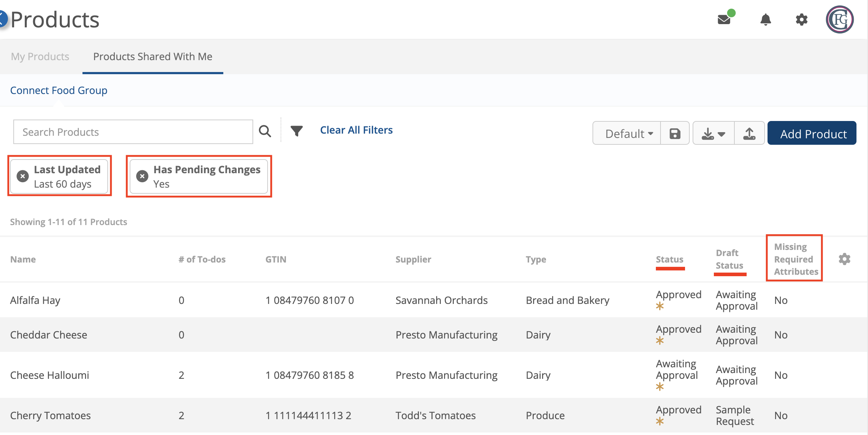This screenshot has width=868, height=435.
Task: Expand the download options dropdown
Action: coord(713,134)
